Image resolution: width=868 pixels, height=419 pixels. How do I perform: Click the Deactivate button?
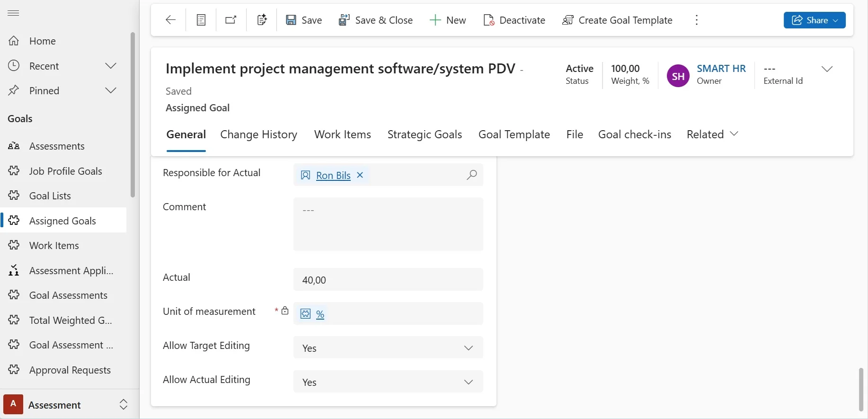tap(514, 20)
